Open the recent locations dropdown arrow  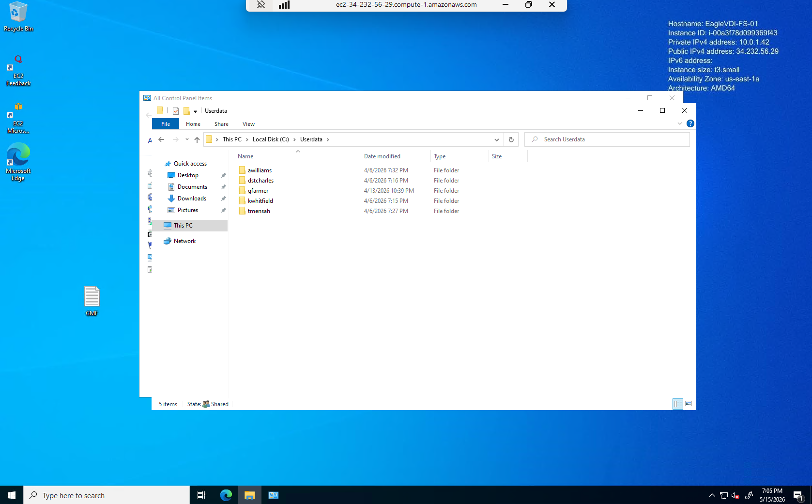click(187, 139)
